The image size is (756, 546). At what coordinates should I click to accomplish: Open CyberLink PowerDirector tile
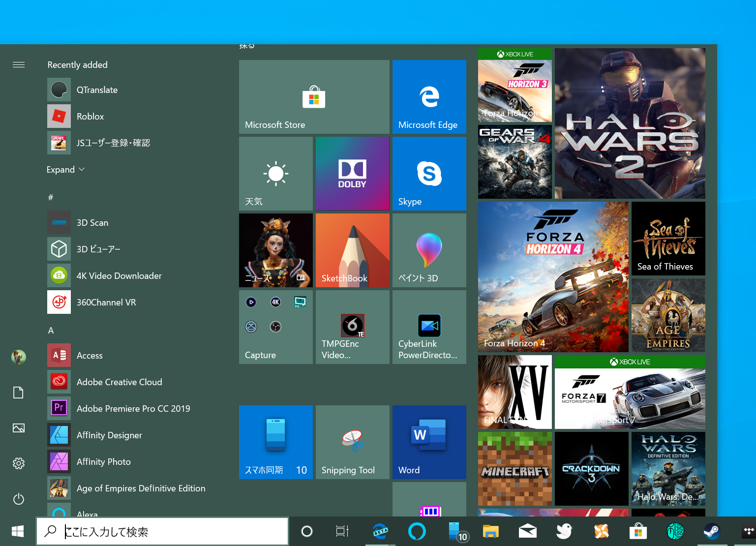(x=429, y=327)
